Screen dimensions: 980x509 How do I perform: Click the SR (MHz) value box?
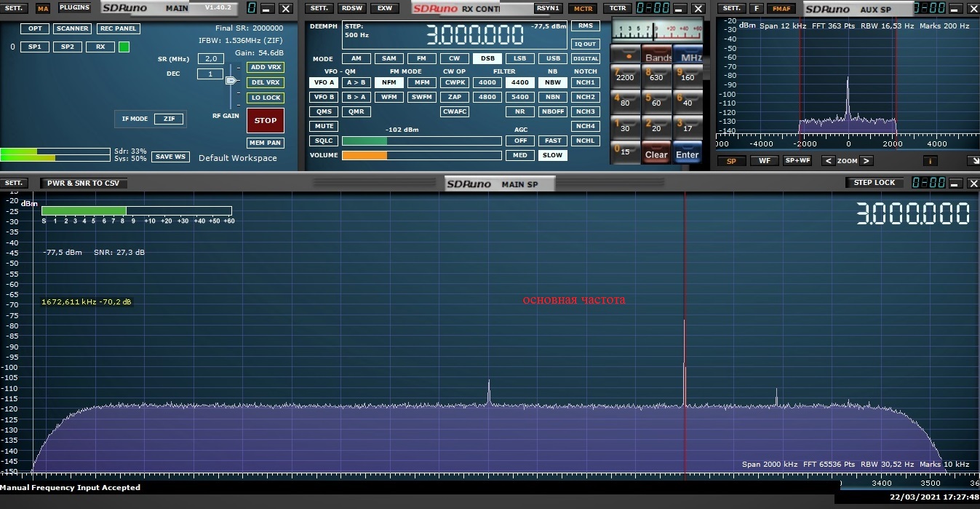coord(211,59)
